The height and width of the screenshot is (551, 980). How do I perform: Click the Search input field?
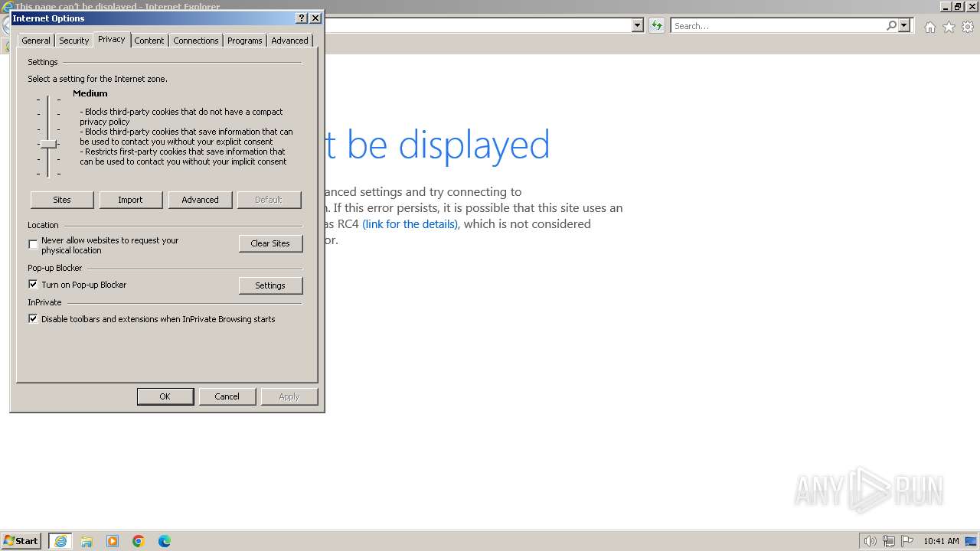point(778,26)
